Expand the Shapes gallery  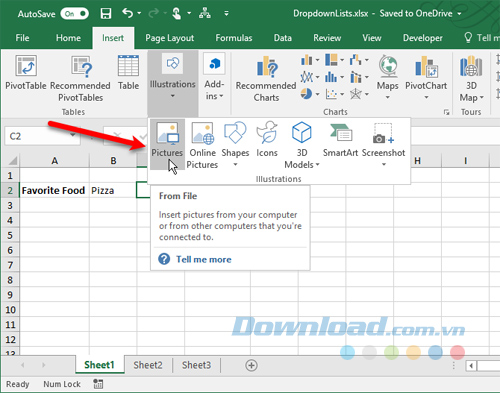(x=235, y=145)
